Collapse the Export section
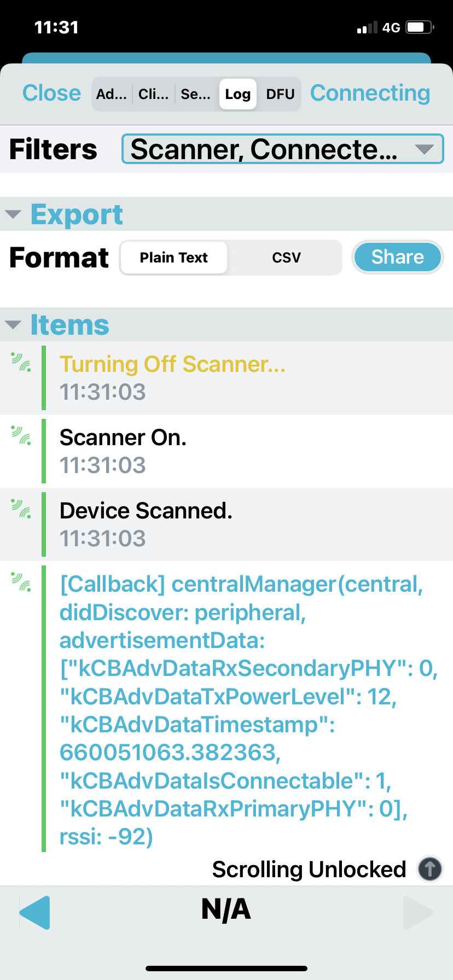The width and height of the screenshot is (453, 980). click(x=63, y=214)
